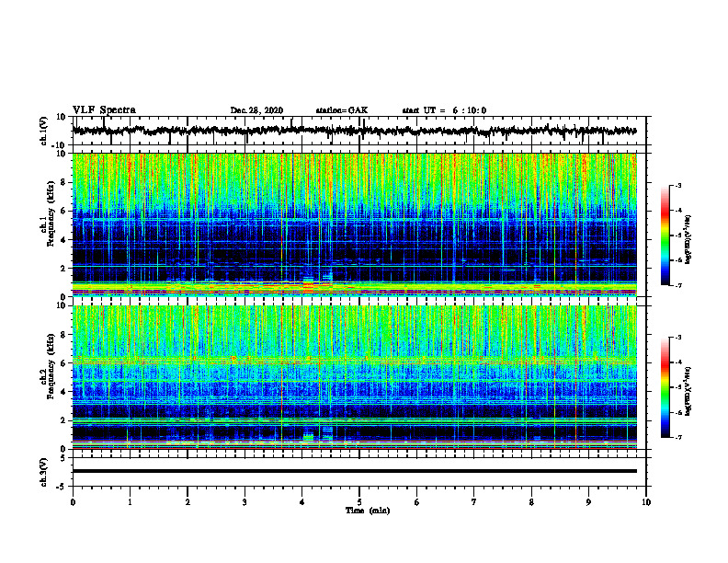Click time axis tick label "1"
This screenshot has height=563, width=728.
click(130, 502)
